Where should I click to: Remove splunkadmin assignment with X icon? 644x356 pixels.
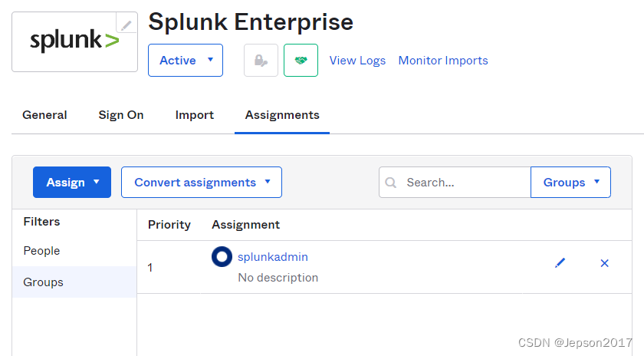coord(604,263)
